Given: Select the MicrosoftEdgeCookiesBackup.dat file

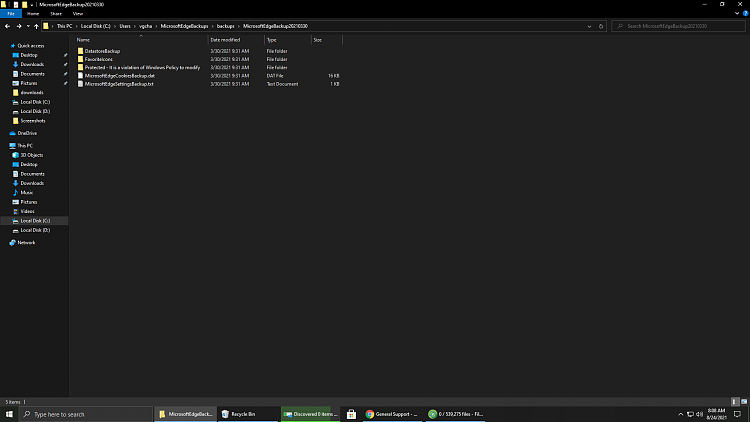Looking at the screenshot, I should pos(119,76).
